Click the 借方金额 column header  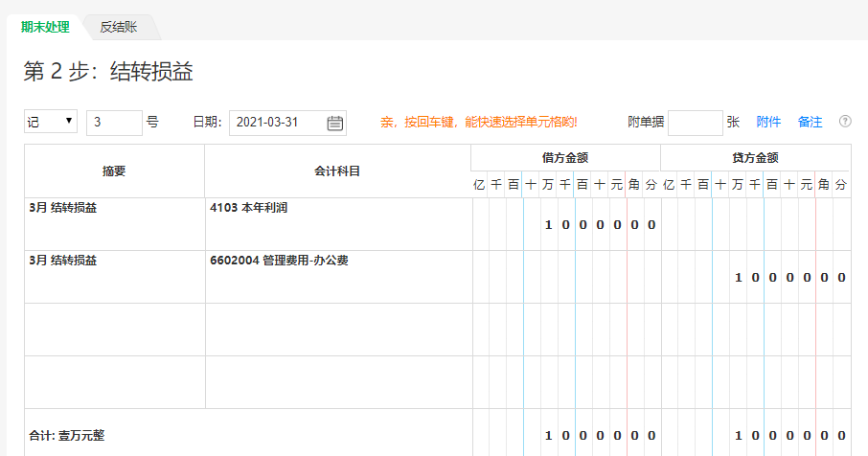point(565,158)
